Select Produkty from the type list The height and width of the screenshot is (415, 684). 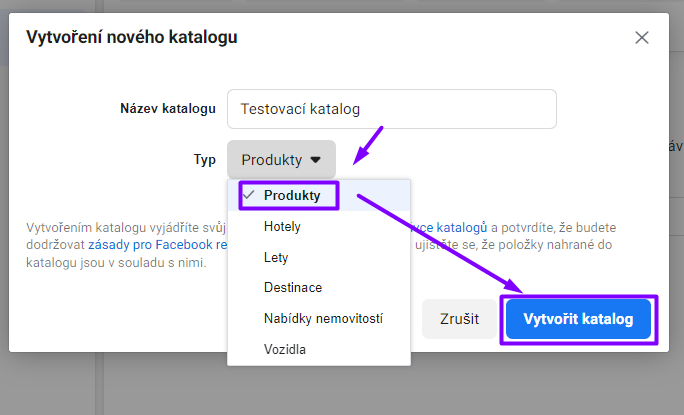click(x=292, y=196)
